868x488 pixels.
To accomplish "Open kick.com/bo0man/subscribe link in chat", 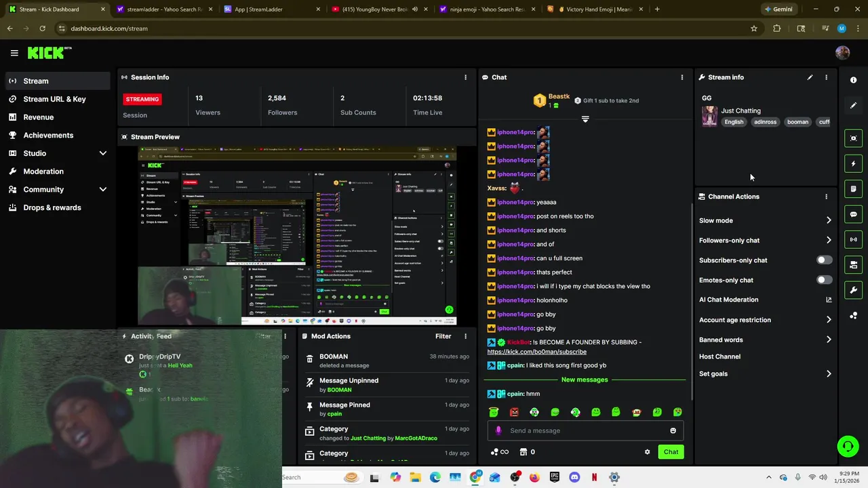I will 536,352.
